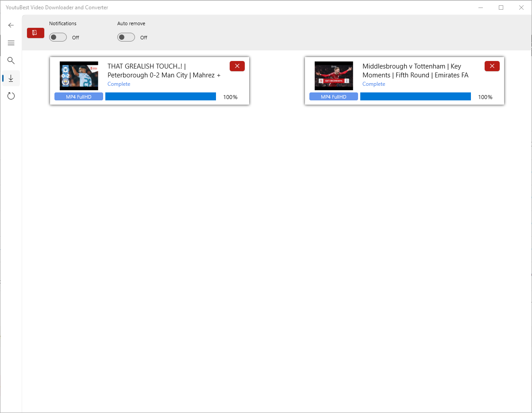The height and width of the screenshot is (413, 532).
Task: Click Complete status on Tottenham card
Action: point(374,84)
